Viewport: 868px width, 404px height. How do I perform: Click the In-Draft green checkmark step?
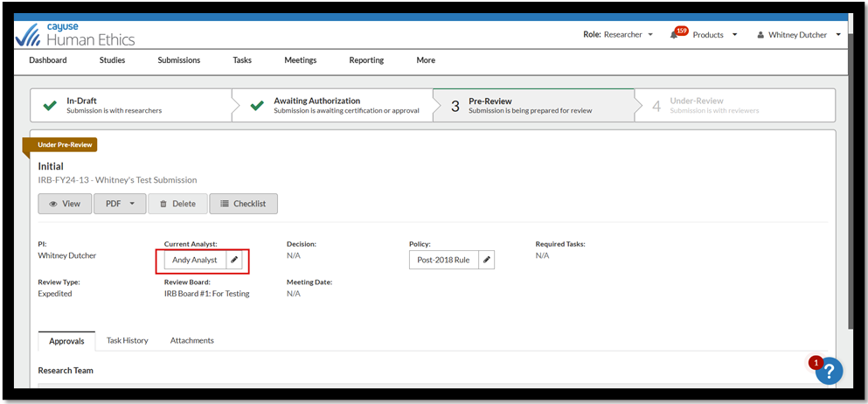coord(49,106)
